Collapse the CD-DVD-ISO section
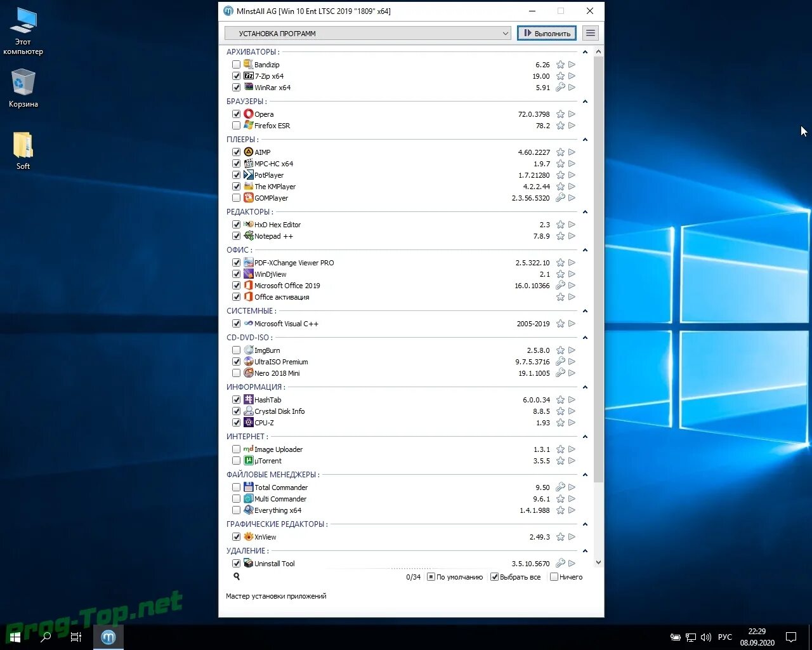812x650 pixels. point(585,338)
